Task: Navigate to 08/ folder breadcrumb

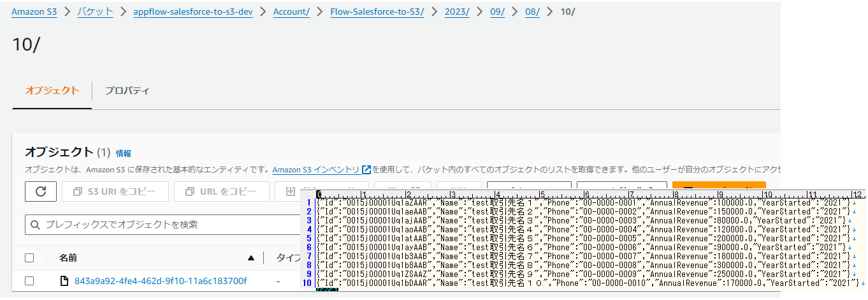Action: [532, 11]
